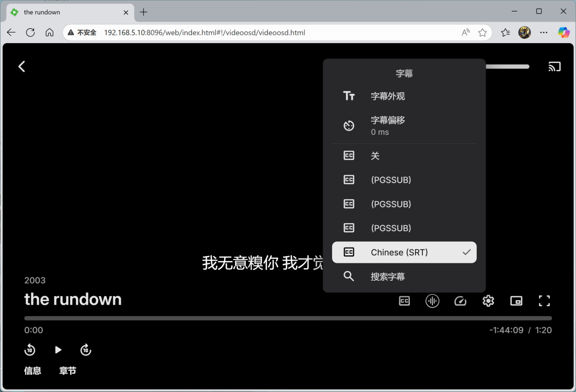
Task: Open subtitles CC button in player controls
Action: 405,301
